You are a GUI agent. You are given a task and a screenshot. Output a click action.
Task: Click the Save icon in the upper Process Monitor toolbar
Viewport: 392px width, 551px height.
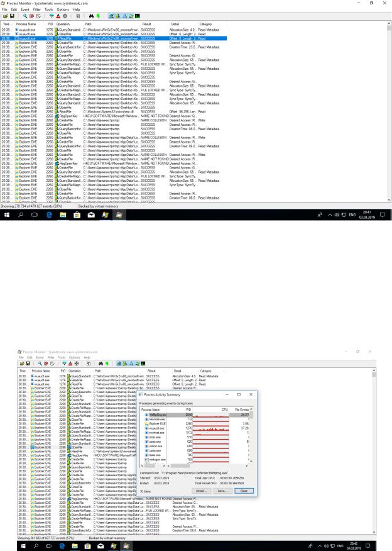pyautogui.click(x=12, y=16)
